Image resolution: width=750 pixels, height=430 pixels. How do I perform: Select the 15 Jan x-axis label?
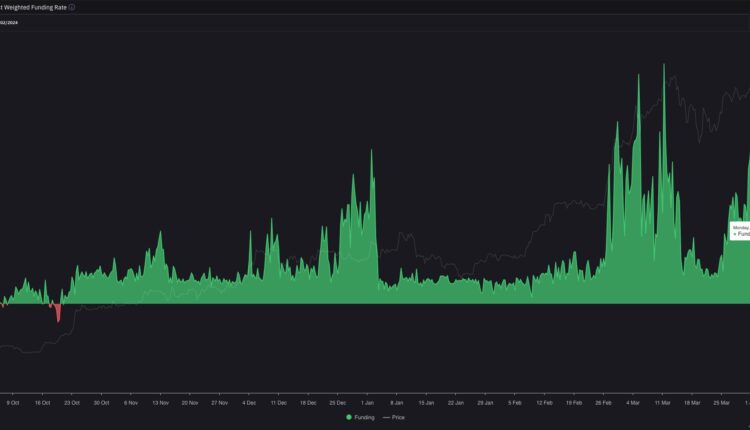tap(426, 402)
